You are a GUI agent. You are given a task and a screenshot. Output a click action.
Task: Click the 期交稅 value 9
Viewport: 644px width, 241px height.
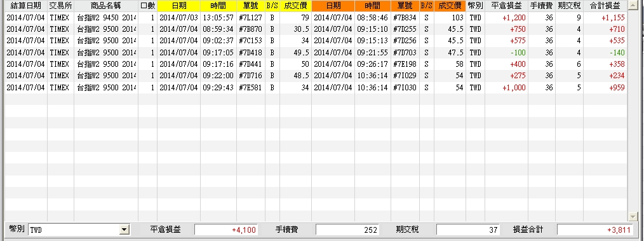click(x=579, y=18)
